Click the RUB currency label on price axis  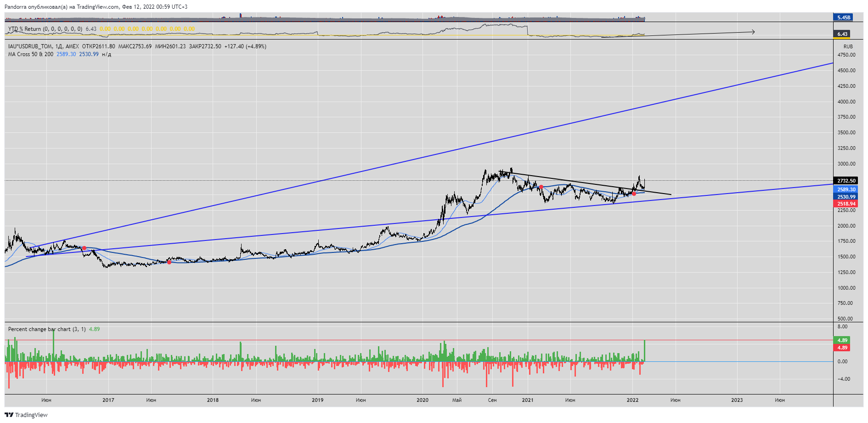pyautogui.click(x=848, y=46)
